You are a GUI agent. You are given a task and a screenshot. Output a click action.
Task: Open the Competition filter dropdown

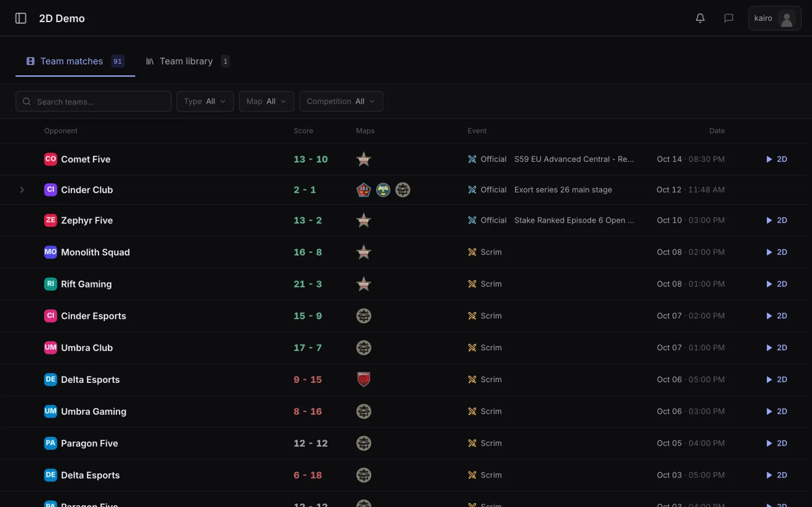[341, 102]
